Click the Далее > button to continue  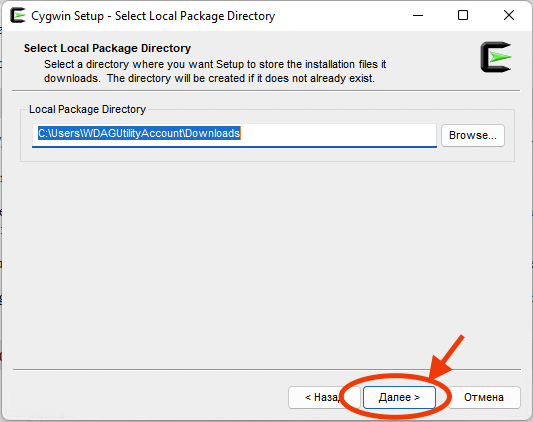pyautogui.click(x=399, y=397)
